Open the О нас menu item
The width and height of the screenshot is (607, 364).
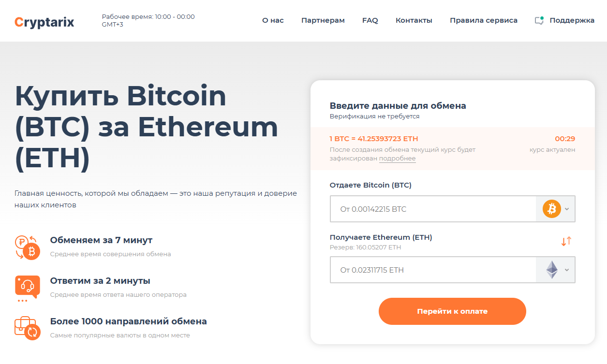tap(273, 20)
